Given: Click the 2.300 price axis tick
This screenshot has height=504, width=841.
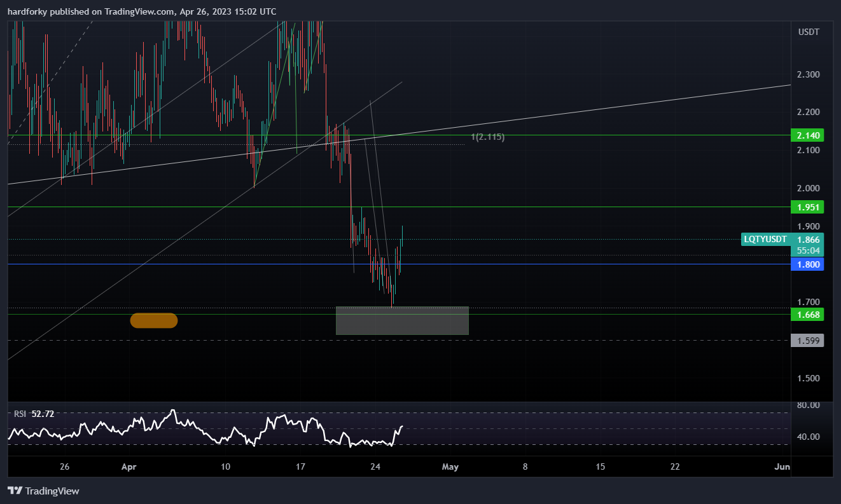Looking at the screenshot, I should (x=809, y=74).
